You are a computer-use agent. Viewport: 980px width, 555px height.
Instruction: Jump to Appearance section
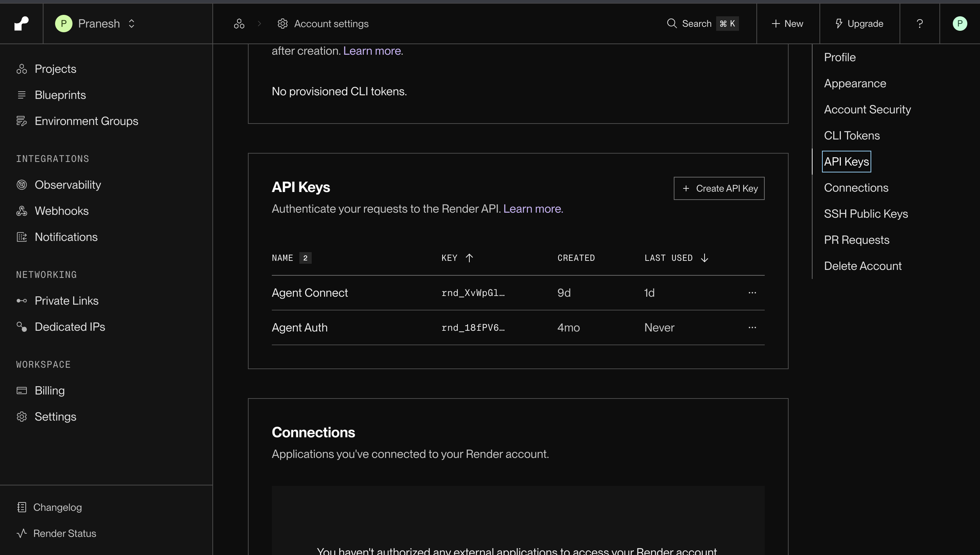855,83
